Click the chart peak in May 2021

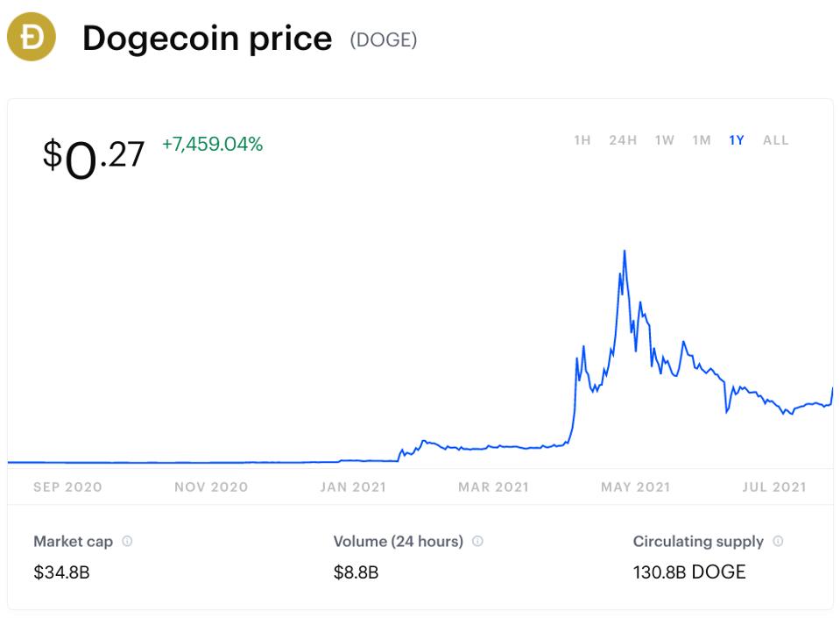pos(625,251)
